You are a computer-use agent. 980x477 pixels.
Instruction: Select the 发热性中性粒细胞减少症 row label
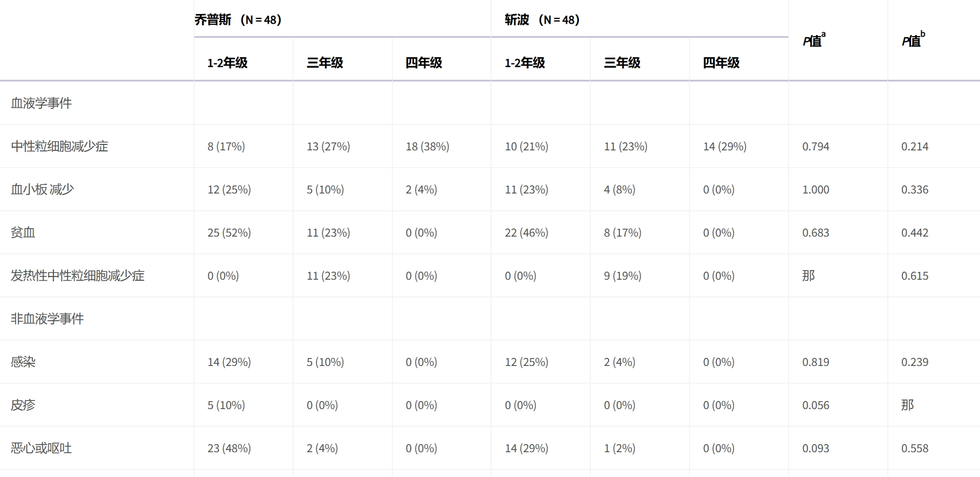(x=78, y=275)
